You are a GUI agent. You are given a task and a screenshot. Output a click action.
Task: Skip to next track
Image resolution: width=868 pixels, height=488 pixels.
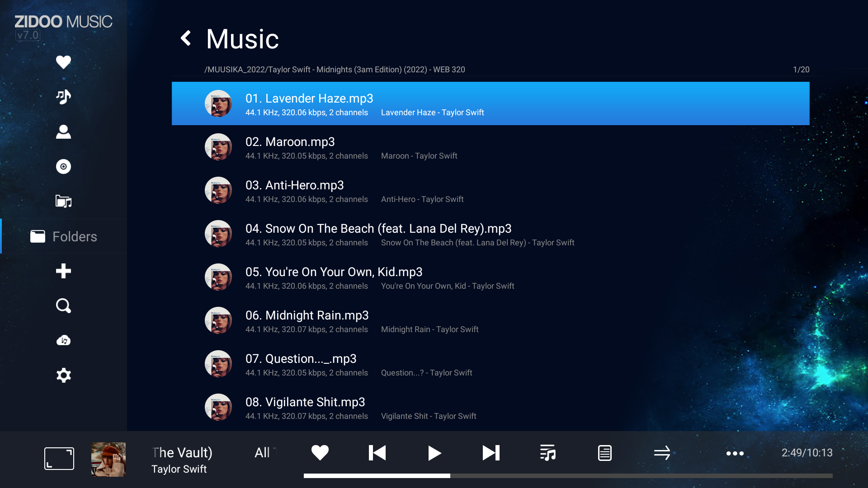[491, 453]
